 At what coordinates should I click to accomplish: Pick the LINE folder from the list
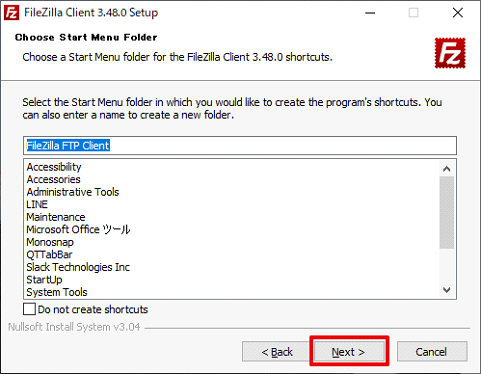37,204
